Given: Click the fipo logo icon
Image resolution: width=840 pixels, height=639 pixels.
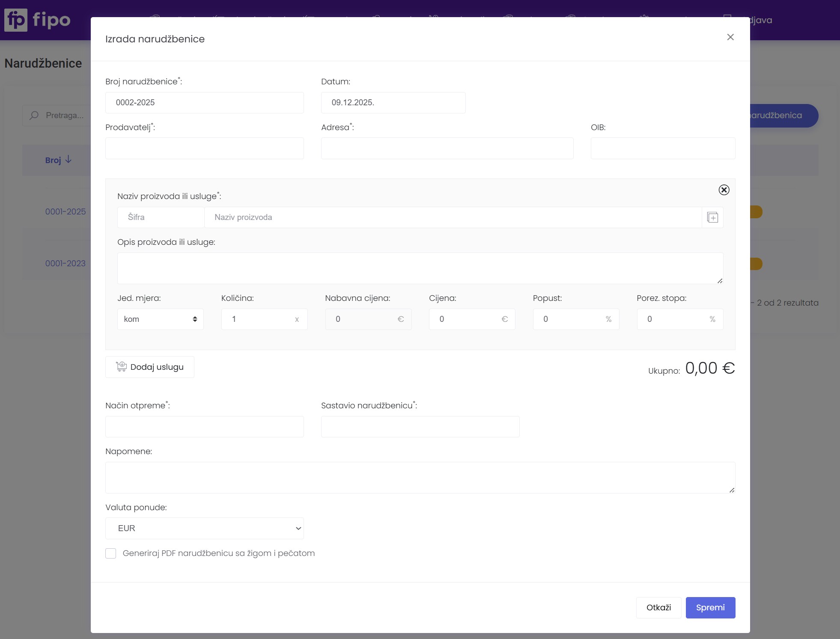Looking at the screenshot, I should pos(16,20).
